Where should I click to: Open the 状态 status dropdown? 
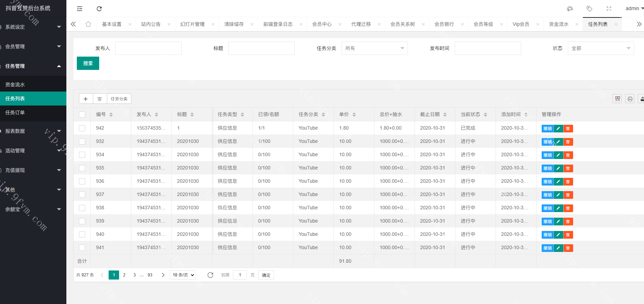pos(601,48)
